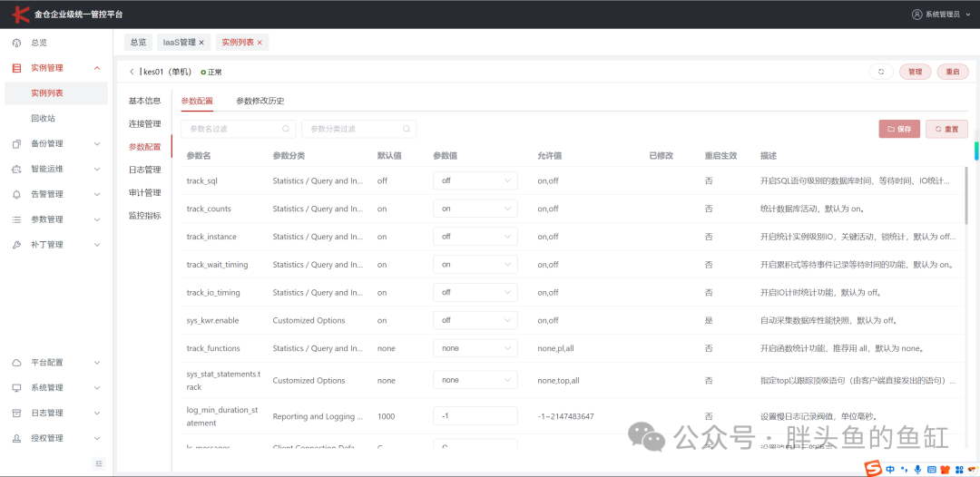Click the parameter table vertical scrollbar
Screen dimensions: 980x477
coord(968,195)
